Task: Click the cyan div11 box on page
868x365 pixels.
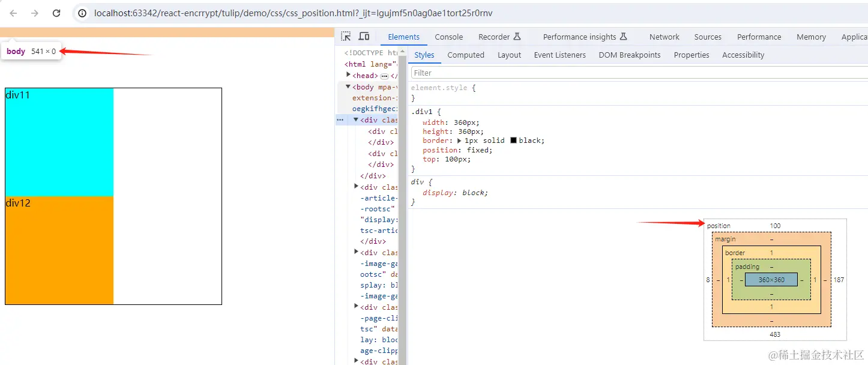Action: 59,142
